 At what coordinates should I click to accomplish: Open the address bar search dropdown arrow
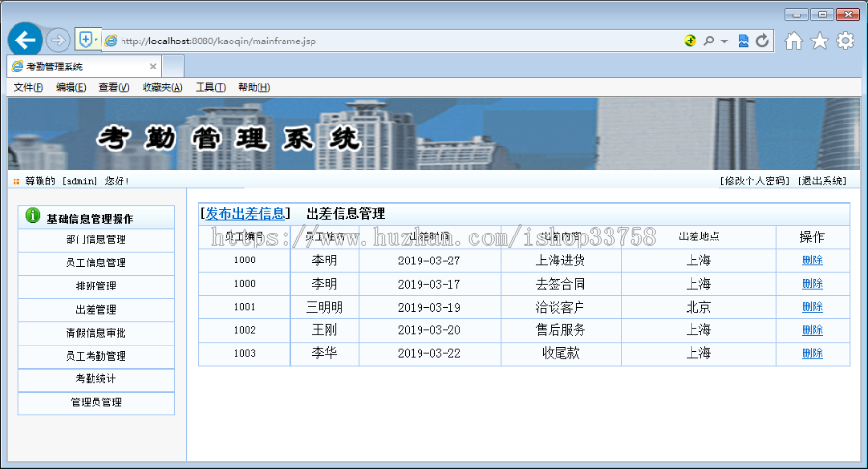[x=724, y=41]
